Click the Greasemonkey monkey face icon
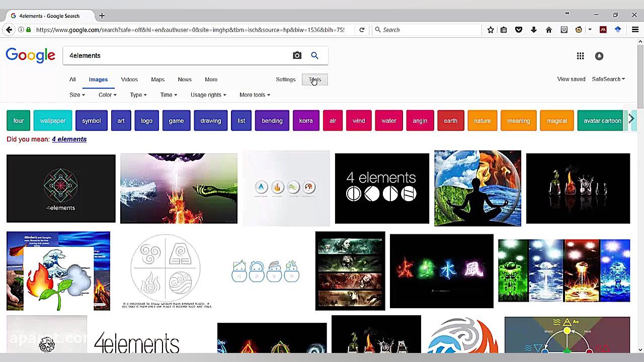644x362 pixels. coord(579,30)
